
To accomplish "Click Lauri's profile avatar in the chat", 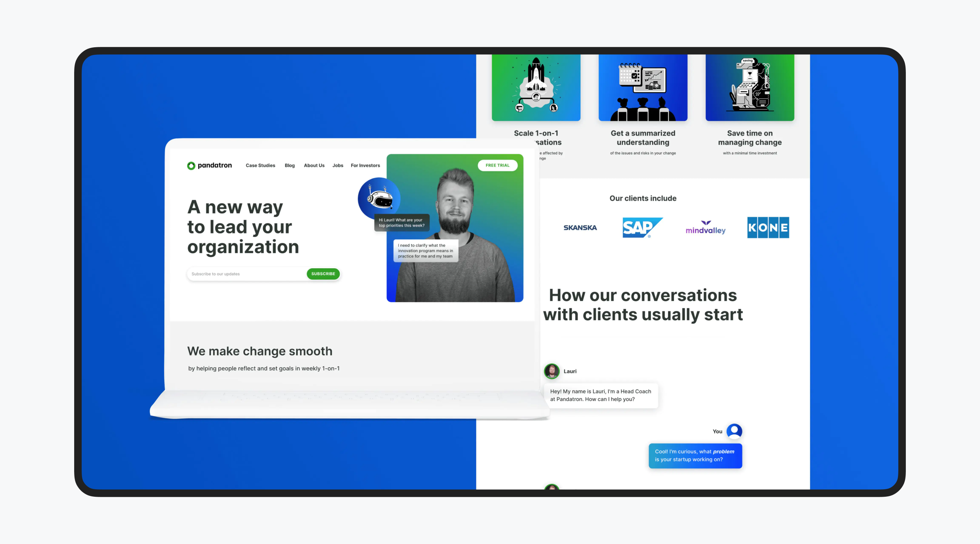I will pyautogui.click(x=551, y=371).
